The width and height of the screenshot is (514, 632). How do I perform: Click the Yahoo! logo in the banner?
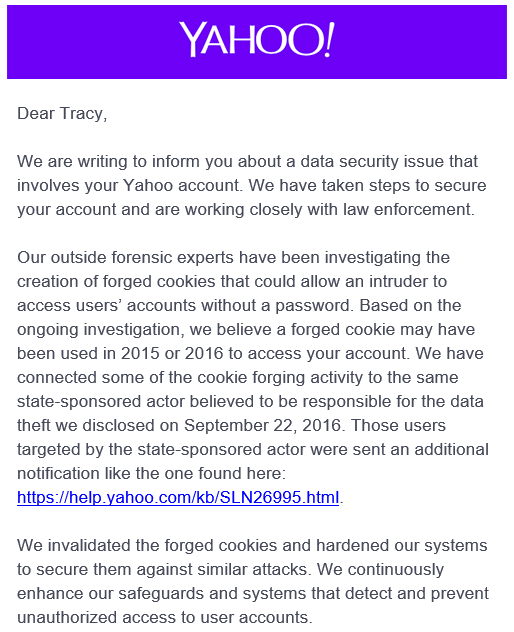coord(257,40)
